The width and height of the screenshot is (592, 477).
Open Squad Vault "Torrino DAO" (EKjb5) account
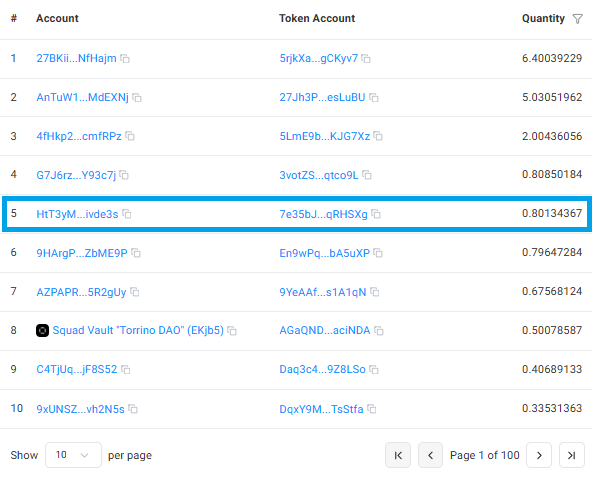coord(138,330)
